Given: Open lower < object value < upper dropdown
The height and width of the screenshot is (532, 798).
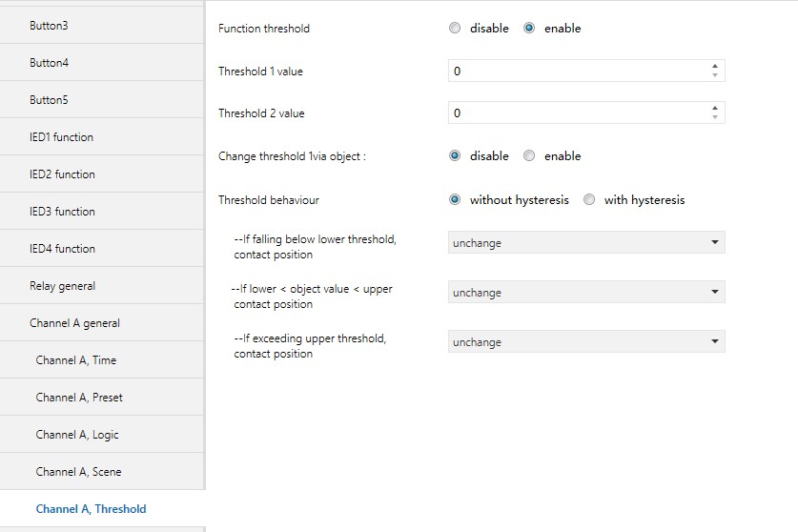Looking at the screenshot, I should click(x=585, y=293).
